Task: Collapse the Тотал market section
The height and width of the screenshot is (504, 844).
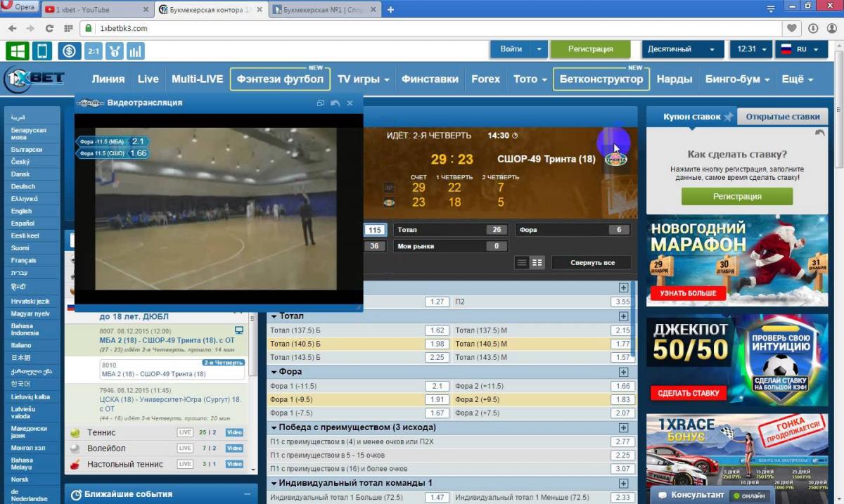Action: coord(274,316)
